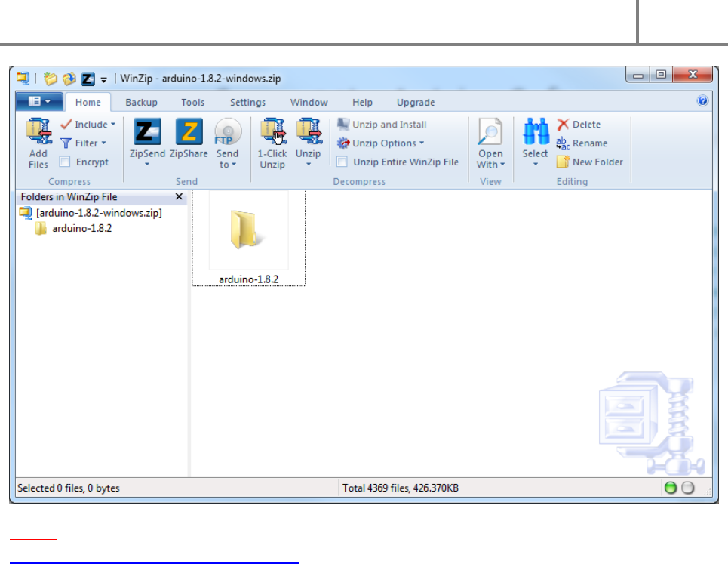This screenshot has height=564, width=728.
Task: Click the Unzip icon
Action: [x=309, y=132]
